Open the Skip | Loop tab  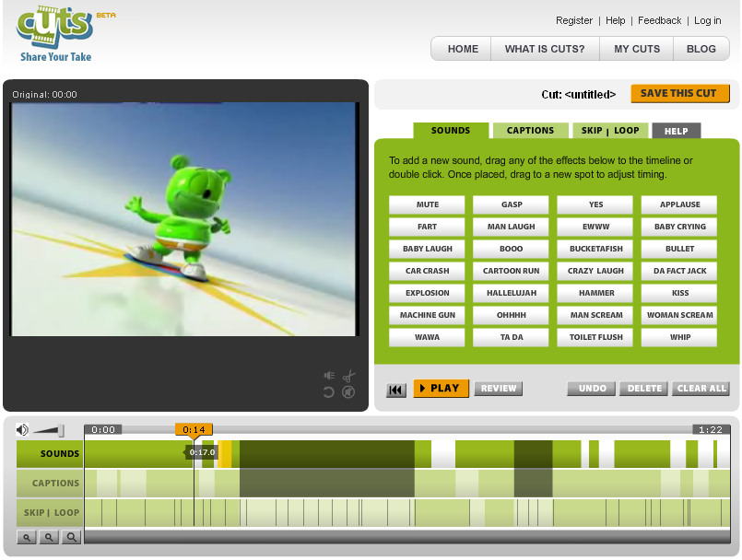[x=610, y=131]
